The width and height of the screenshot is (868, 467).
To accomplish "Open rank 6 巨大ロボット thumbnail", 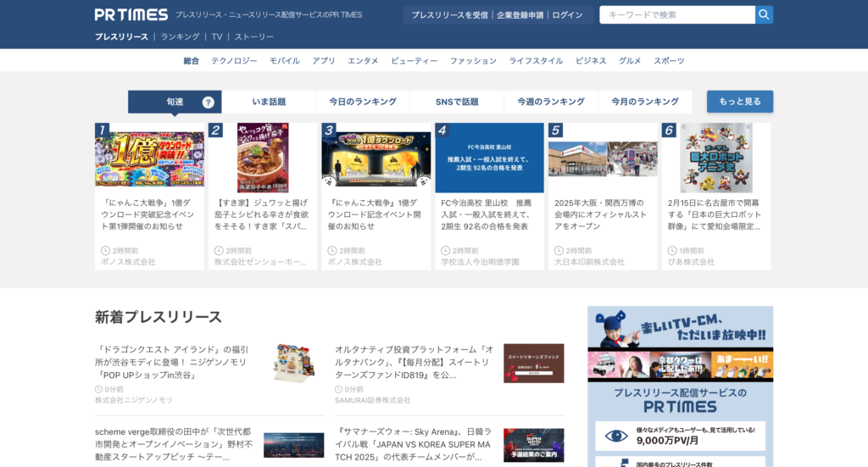I will 716,158.
